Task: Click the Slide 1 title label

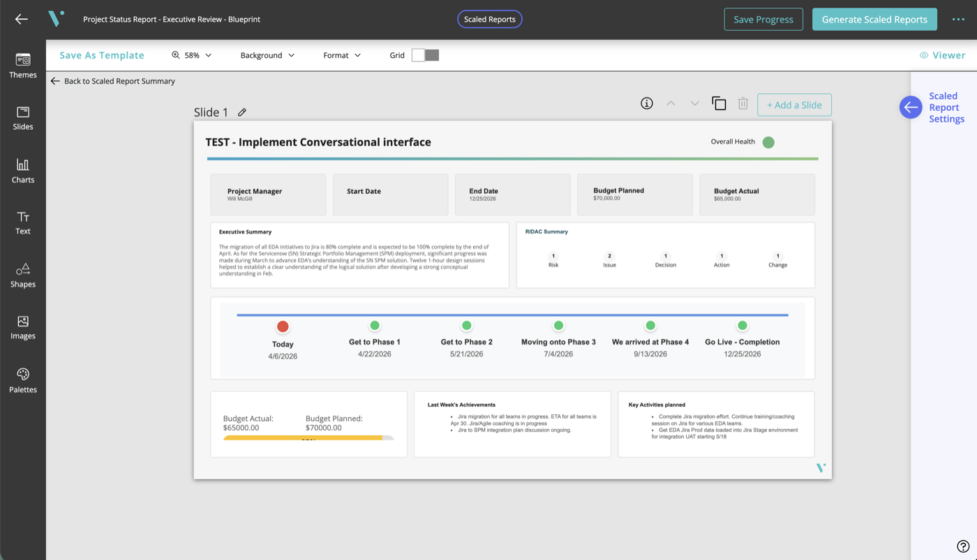Action: click(211, 112)
